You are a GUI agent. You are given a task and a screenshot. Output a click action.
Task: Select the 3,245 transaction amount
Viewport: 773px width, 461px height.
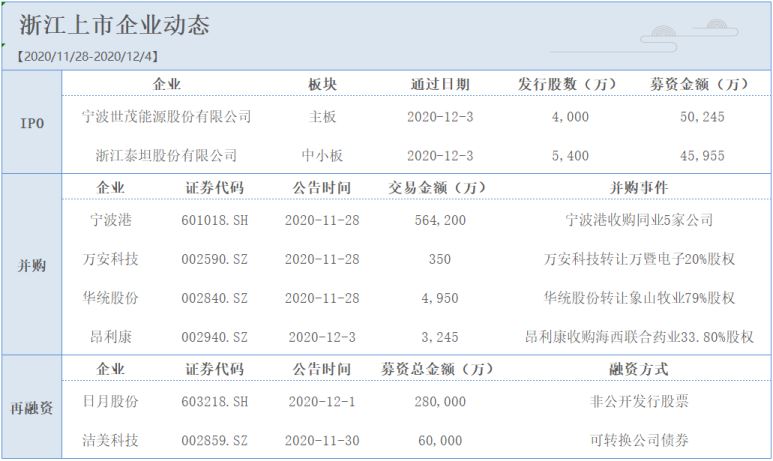point(440,337)
